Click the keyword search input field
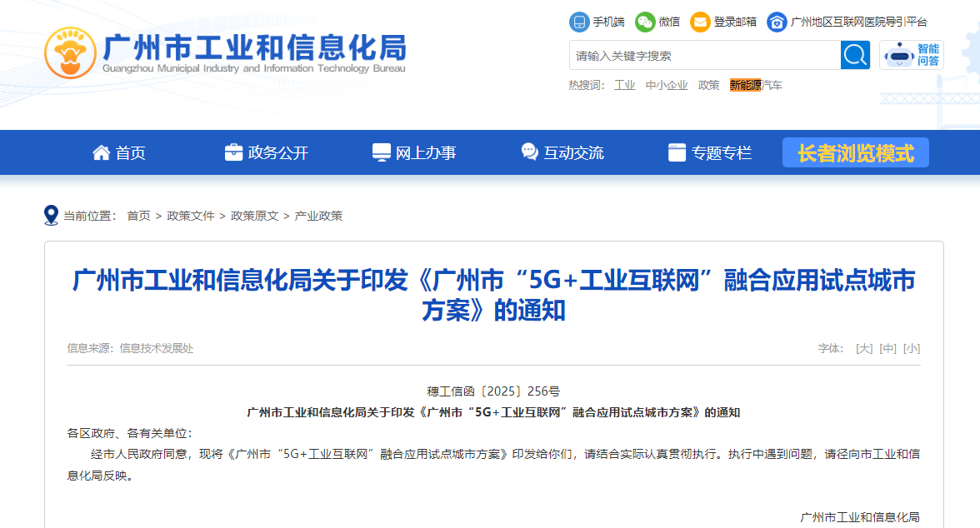This screenshot has width=980, height=528. click(x=704, y=56)
